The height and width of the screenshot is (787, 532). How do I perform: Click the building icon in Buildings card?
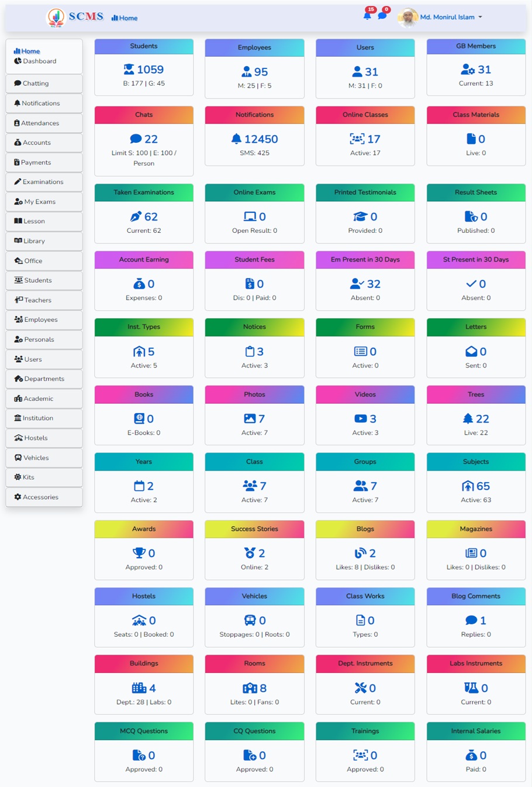pyautogui.click(x=139, y=688)
